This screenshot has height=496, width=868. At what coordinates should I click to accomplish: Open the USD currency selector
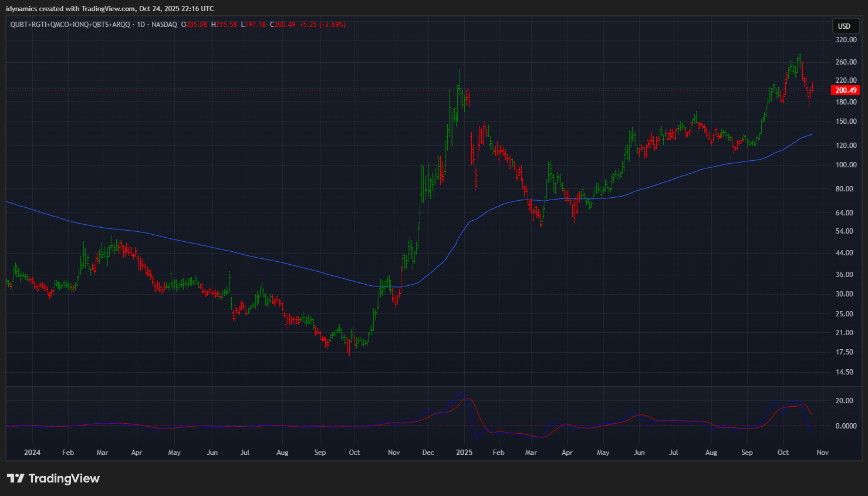844,26
